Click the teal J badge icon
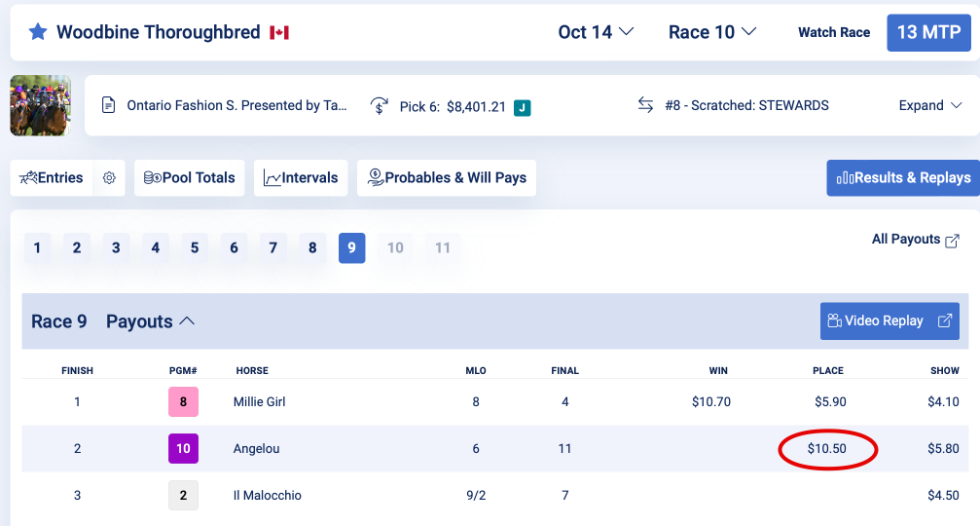The image size is (980, 526). click(x=523, y=107)
